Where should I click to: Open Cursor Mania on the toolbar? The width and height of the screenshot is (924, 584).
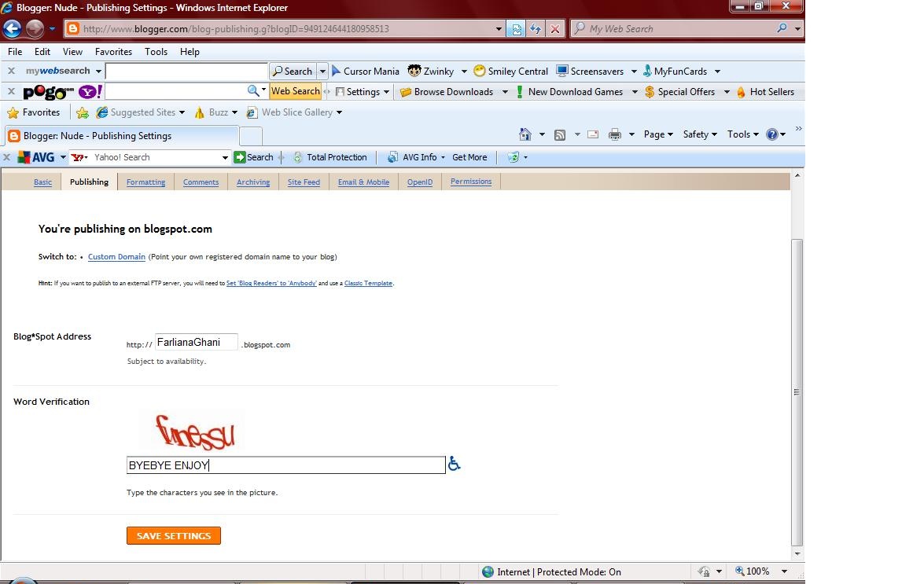point(366,72)
